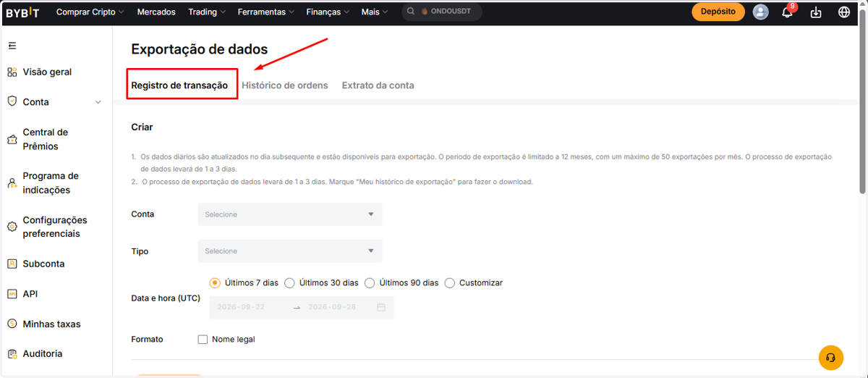This screenshot has height=378, width=868.
Task: Click the Programa de indicações icon
Action: pyautogui.click(x=12, y=183)
